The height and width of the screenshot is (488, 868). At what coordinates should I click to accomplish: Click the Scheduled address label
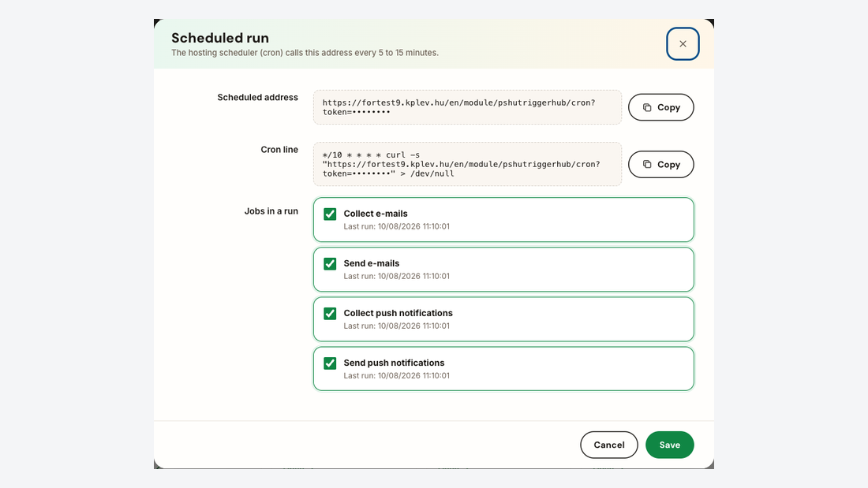(257, 98)
